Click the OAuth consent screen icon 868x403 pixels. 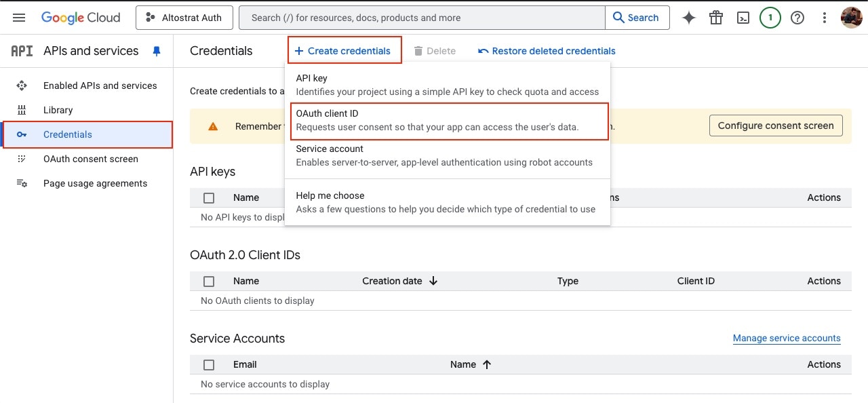click(x=22, y=159)
